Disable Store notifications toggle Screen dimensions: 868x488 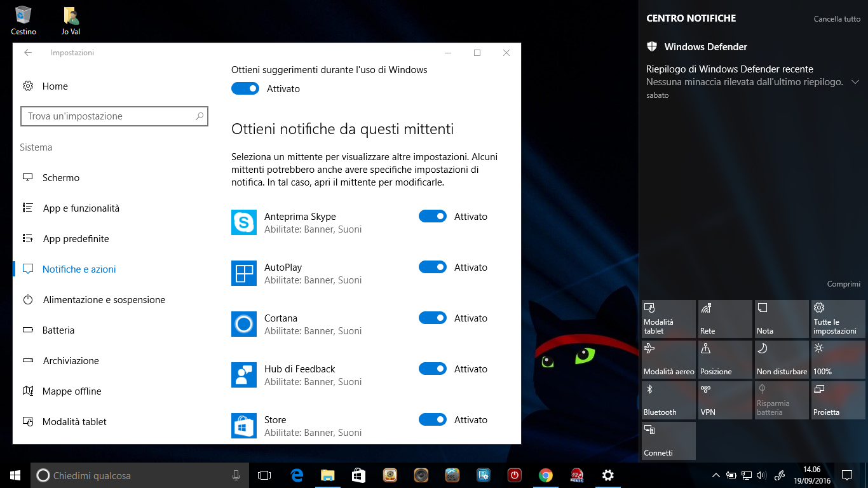[433, 420]
